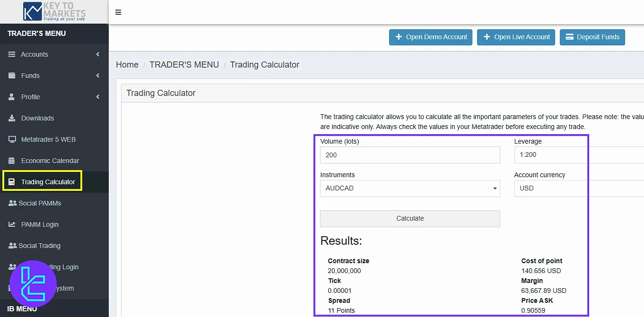Click the Margin value 63,667.89 USD
The image size is (644, 317).
pos(544,291)
